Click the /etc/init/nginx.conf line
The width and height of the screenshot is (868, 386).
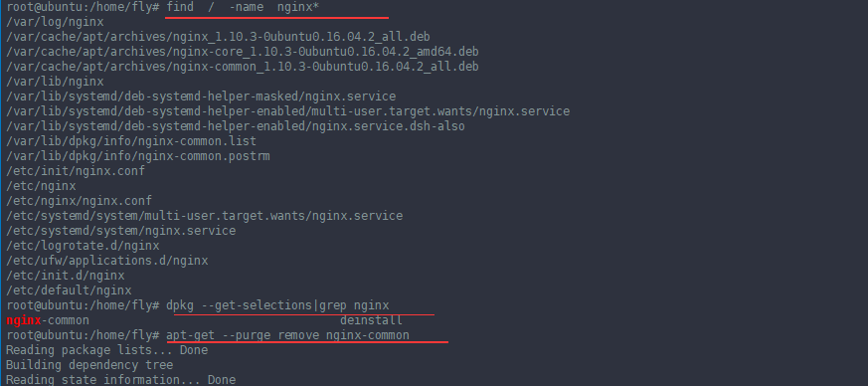(x=76, y=172)
